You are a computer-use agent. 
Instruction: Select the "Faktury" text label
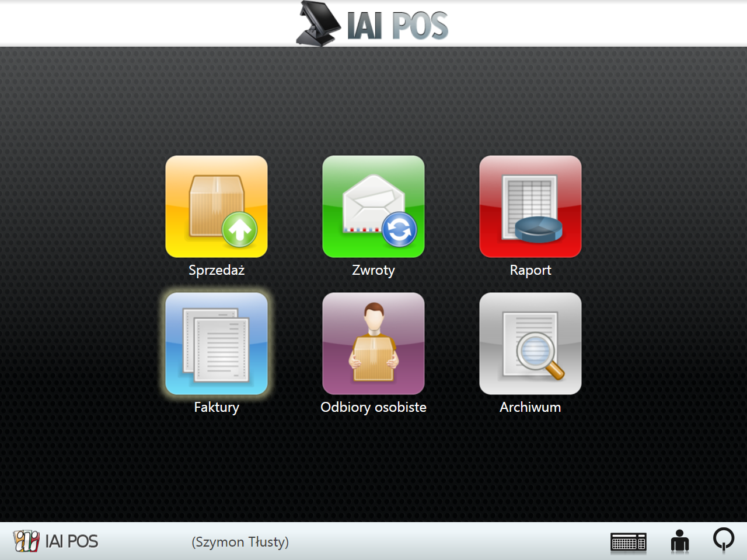point(217,407)
